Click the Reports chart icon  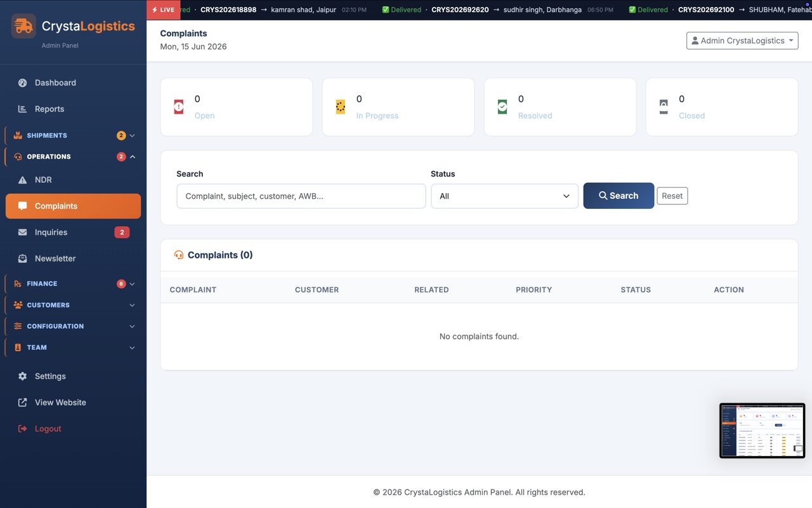tap(23, 109)
